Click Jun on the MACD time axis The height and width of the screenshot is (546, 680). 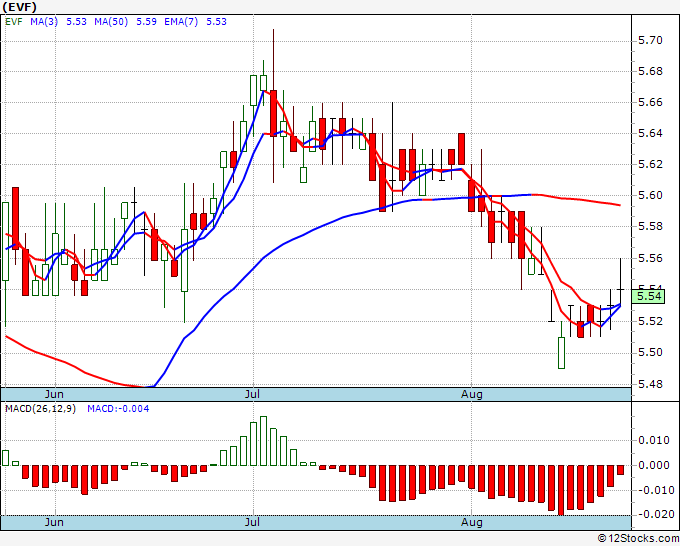point(54,522)
